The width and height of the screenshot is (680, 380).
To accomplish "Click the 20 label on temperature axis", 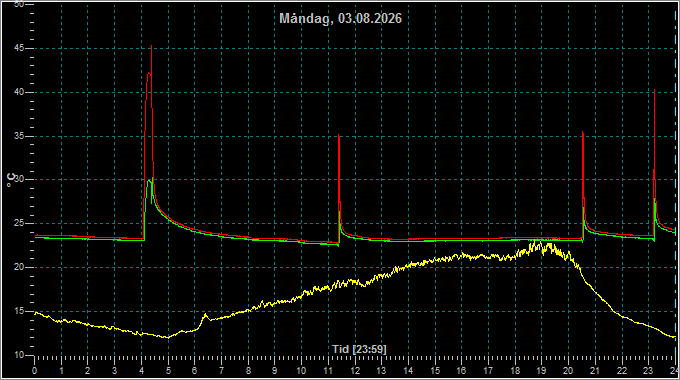I will click(x=19, y=267).
